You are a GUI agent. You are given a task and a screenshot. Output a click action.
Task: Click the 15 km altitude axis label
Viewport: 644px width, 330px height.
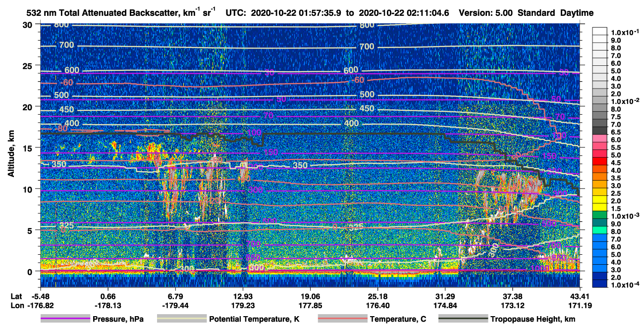click(30, 147)
